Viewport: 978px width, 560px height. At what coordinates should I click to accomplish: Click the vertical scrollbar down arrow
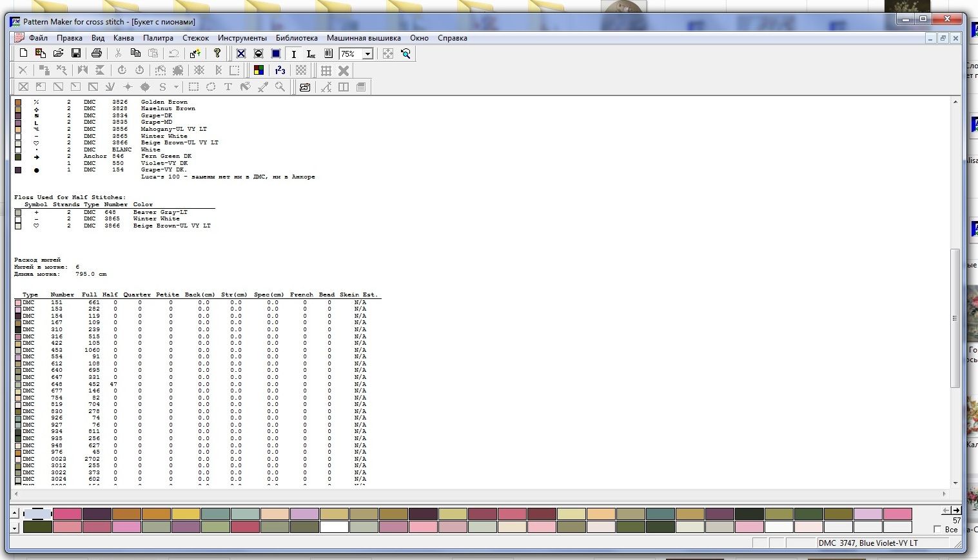pyautogui.click(x=955, y=483)
